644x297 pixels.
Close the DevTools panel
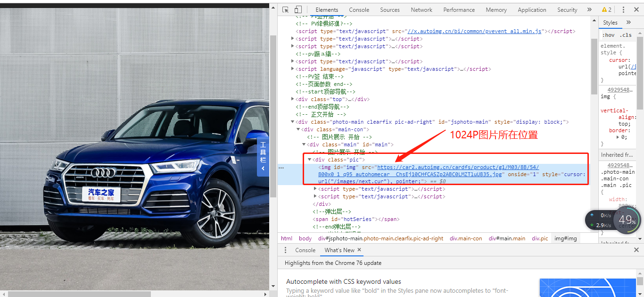pyautogui.click(x=636, y=9)
